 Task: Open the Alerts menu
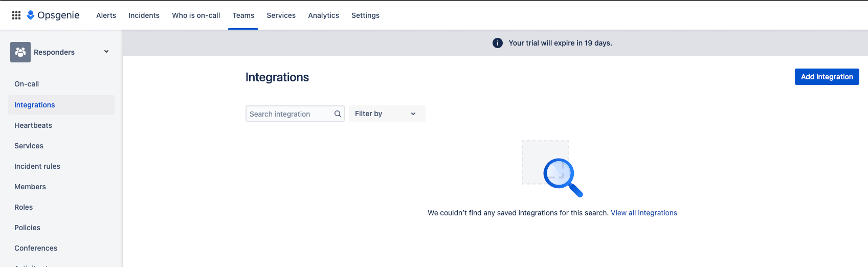click(106, 15)
